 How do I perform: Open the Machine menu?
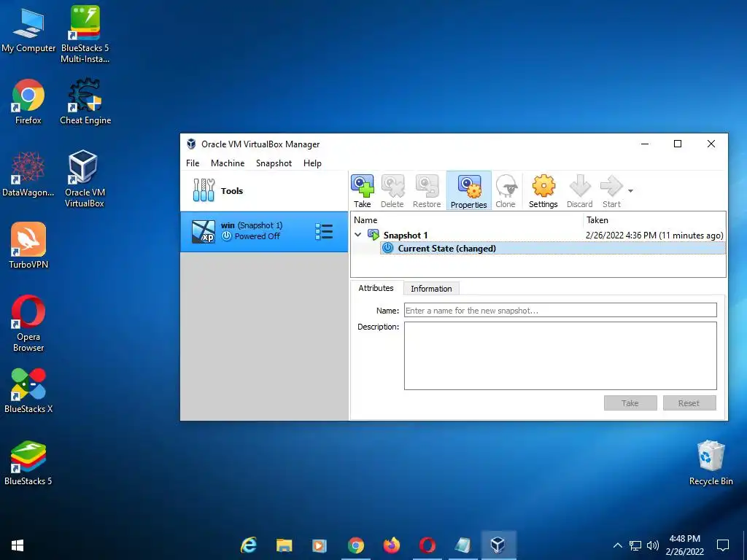pyautogui.click(x=228, y=163)
